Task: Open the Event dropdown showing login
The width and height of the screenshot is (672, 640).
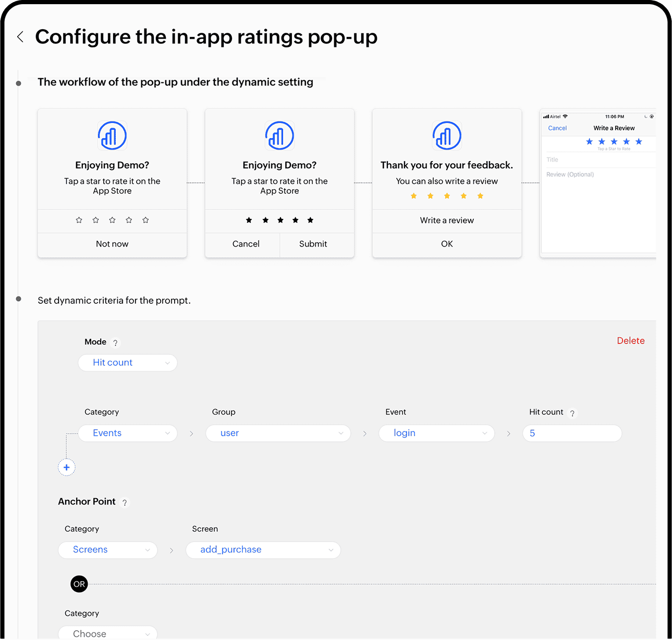Action: (x=436, y=433)
